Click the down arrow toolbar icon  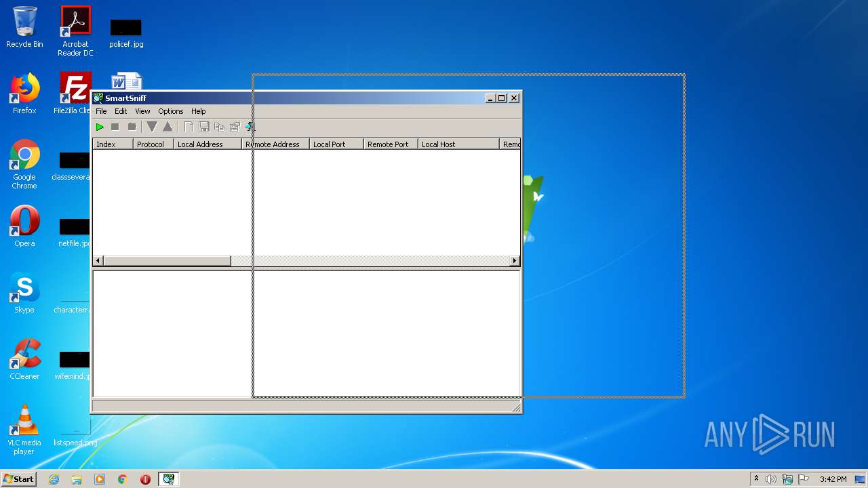(152, 127)
